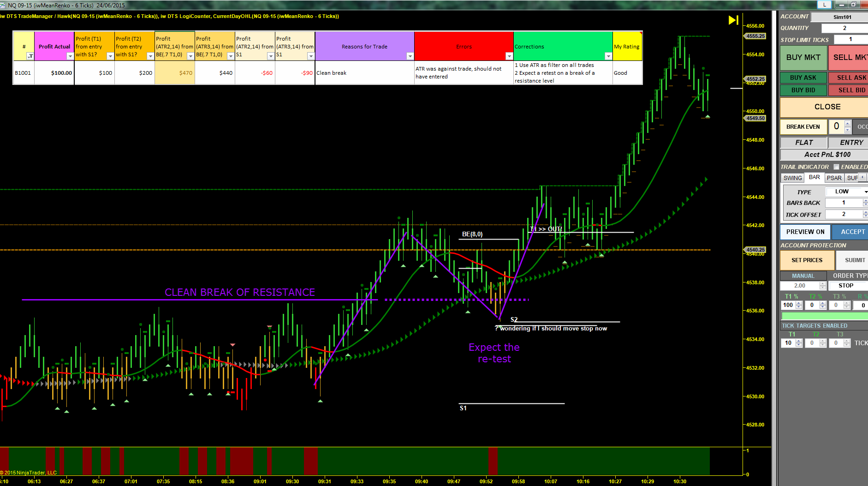868x486 pixels.
Task: Switch to the PSAR trail tab
Action: coord(834,178)
